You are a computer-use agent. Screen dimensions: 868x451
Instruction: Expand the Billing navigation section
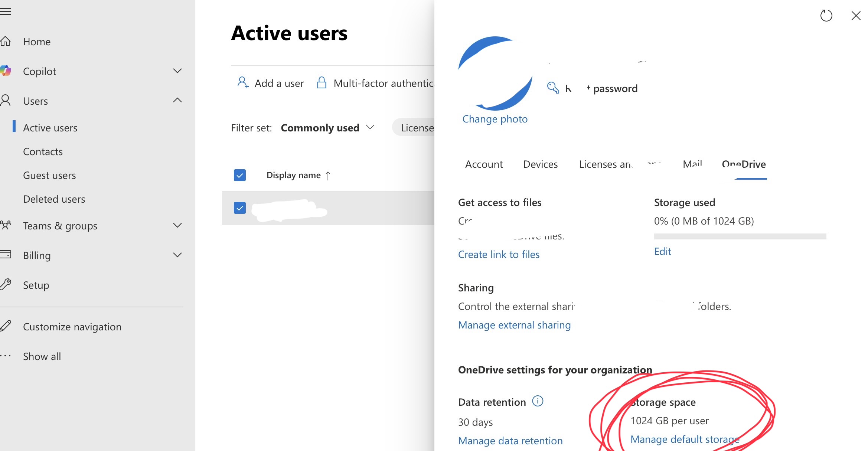tap(177, 255)
